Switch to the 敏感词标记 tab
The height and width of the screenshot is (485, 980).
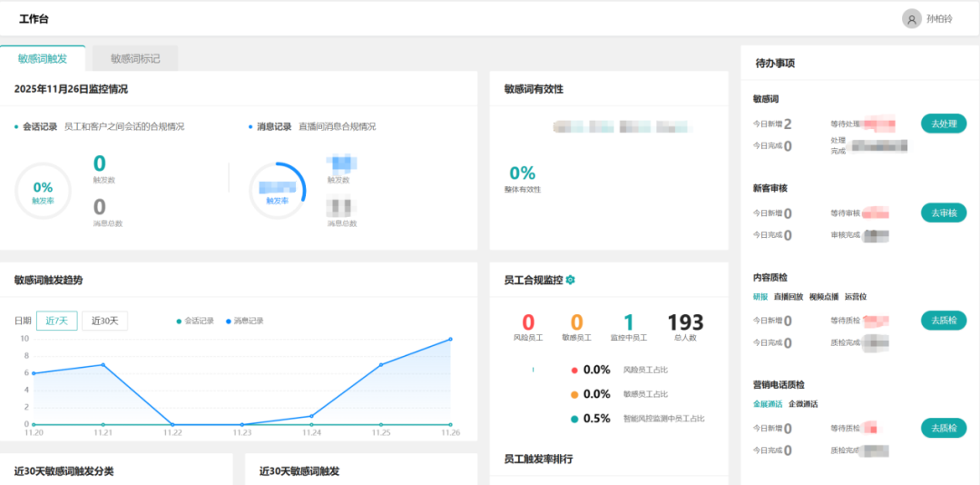135,58
